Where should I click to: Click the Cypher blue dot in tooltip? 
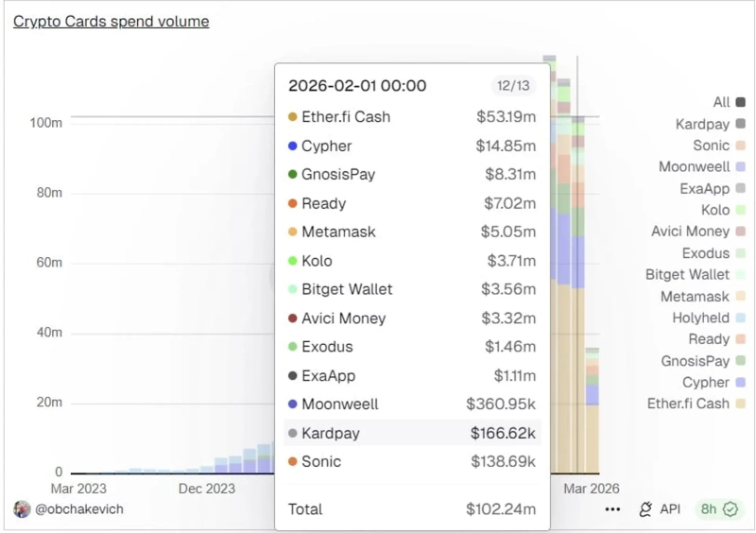(x=293, y=146)
